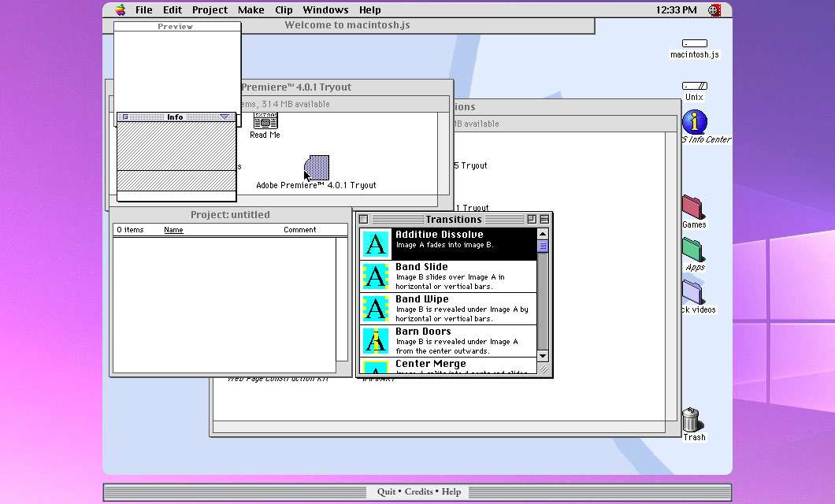The height and width of the screenshot is (504, 835).
Task: Click the Center Merge transition name
Action: (x=431, y=364)
